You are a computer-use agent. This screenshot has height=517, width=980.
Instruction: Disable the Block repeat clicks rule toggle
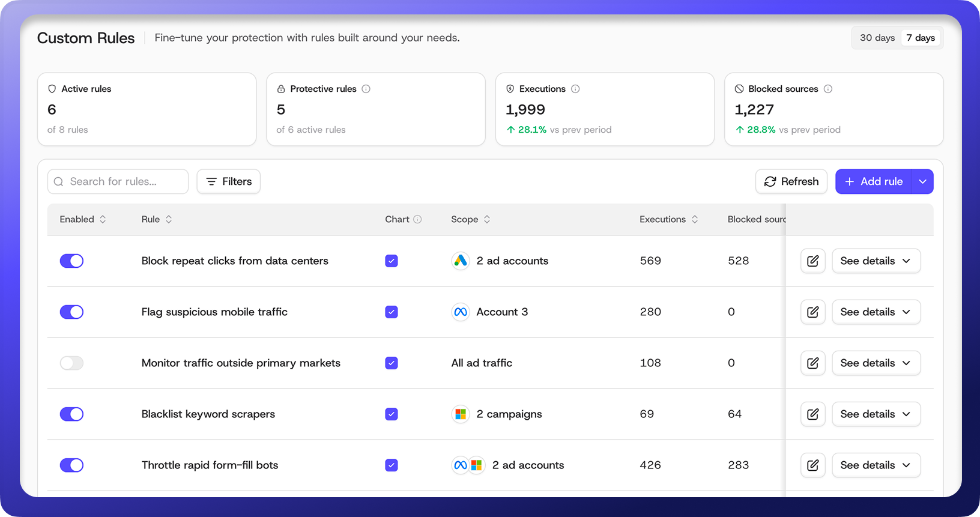pyautogui.click(x=71, y=261)
